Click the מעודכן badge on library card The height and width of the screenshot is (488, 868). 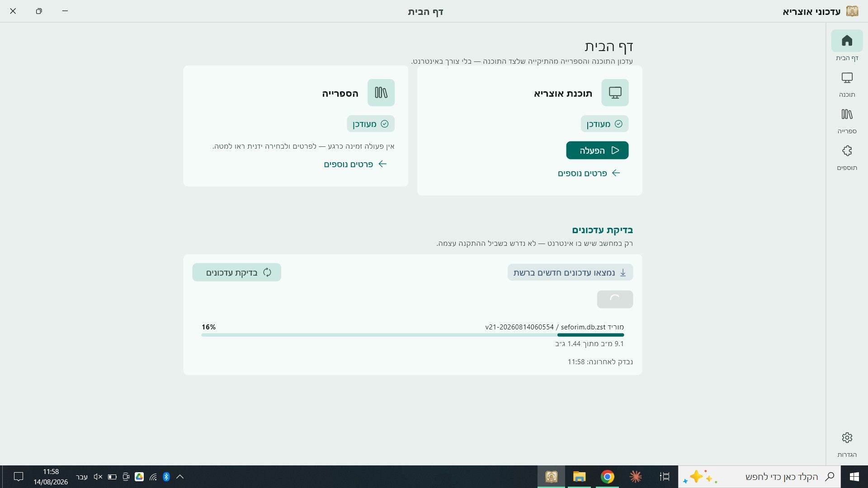point(371,124)
